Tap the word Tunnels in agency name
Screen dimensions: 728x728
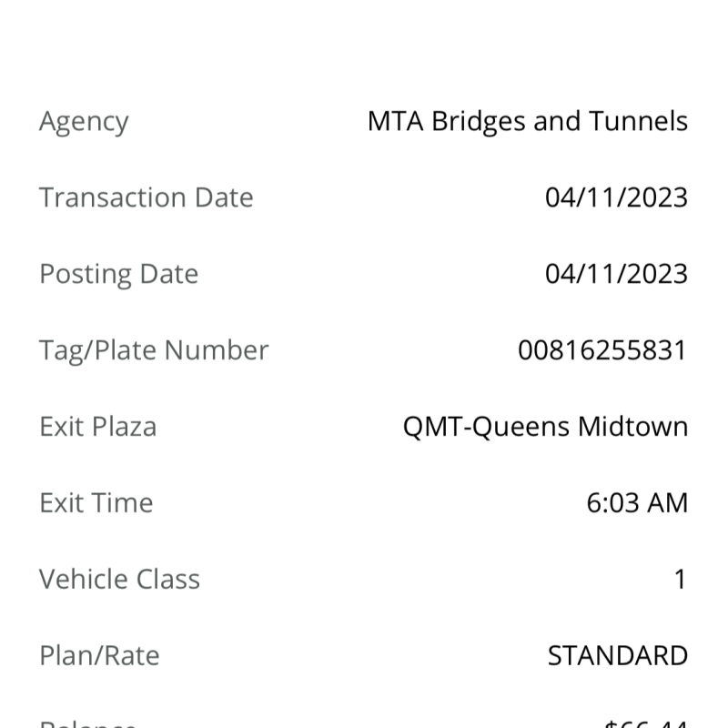coord(639,122)
